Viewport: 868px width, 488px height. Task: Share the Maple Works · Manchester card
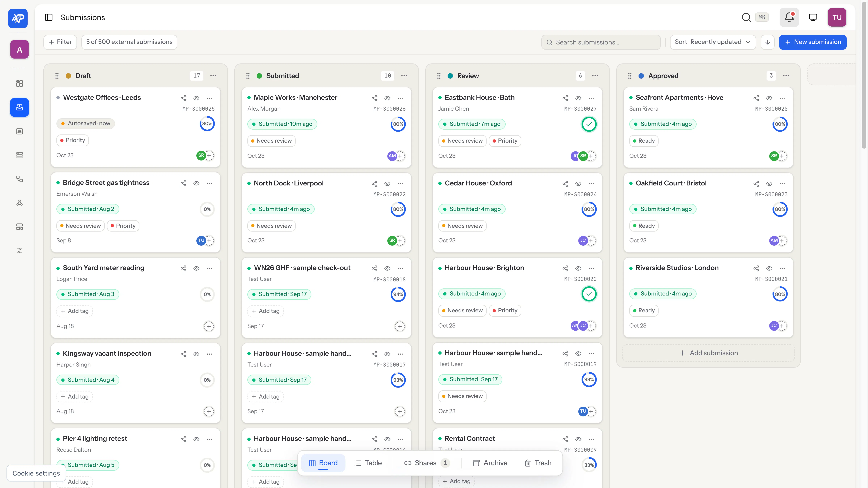[374, 98]
